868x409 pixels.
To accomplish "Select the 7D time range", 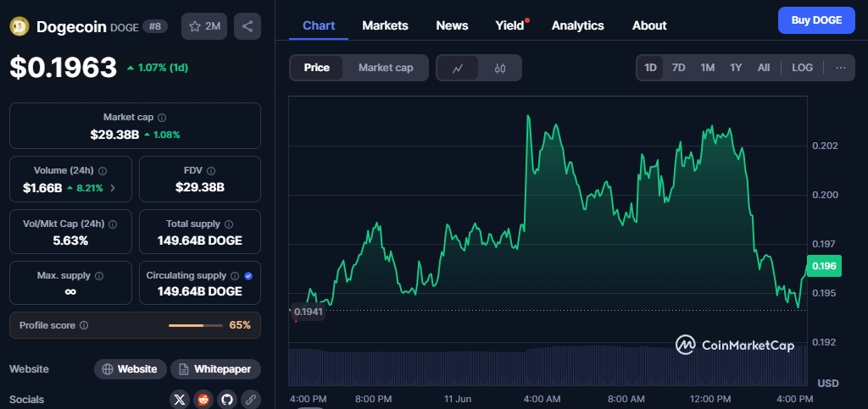I will (x=678, y=68).
